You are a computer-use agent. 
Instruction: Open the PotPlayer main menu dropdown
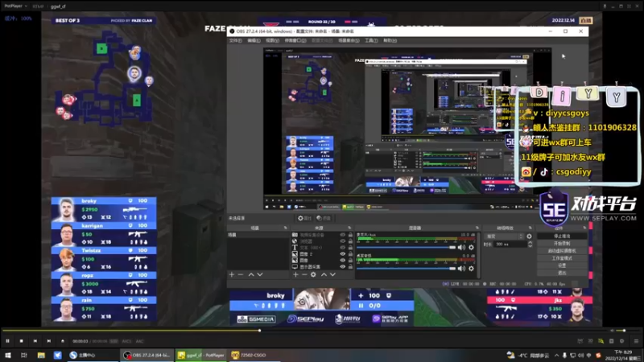(x=15, y=6)
